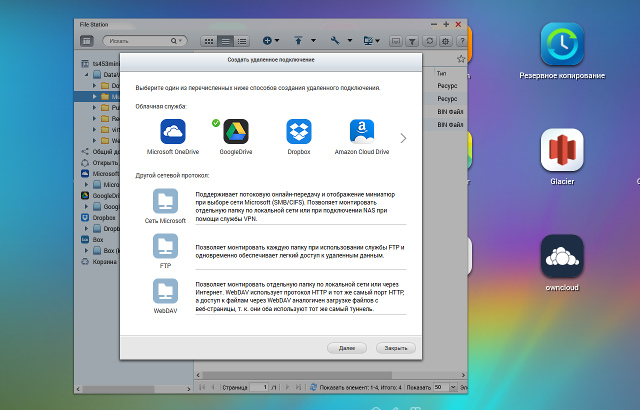Open Резервное копирование backup app
The width and height of the screenshot is (640, 410).
pos(562,44)
